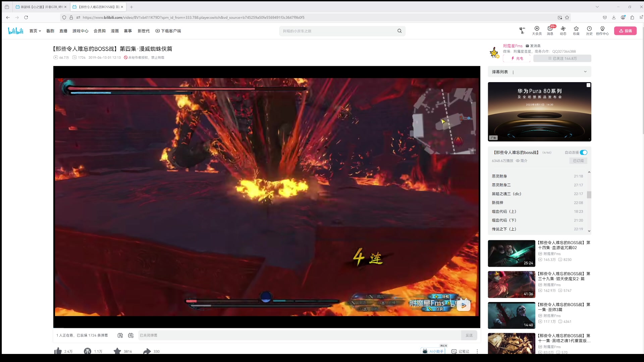The width and height of the screenshot is (644, 362).
Task: Select playlist item 传说之下（上）
Action: point(537,229)
